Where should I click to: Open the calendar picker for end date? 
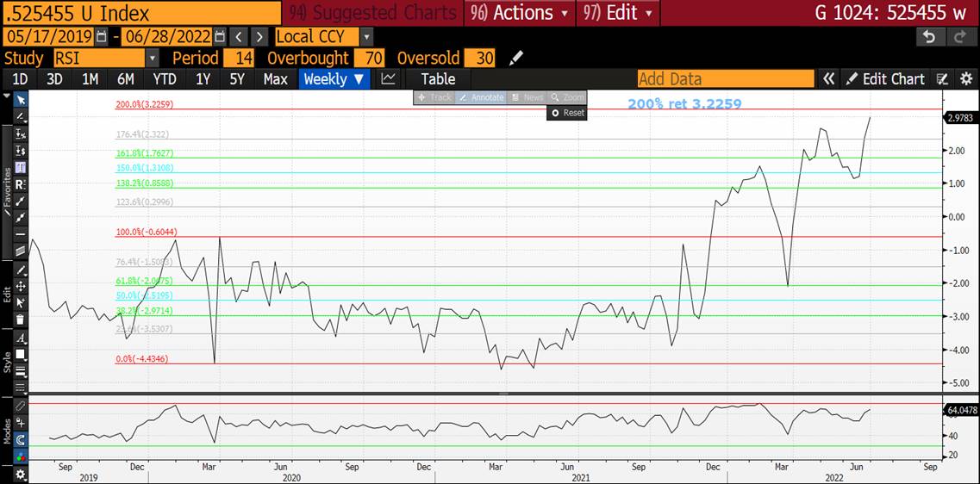[220, 36]
